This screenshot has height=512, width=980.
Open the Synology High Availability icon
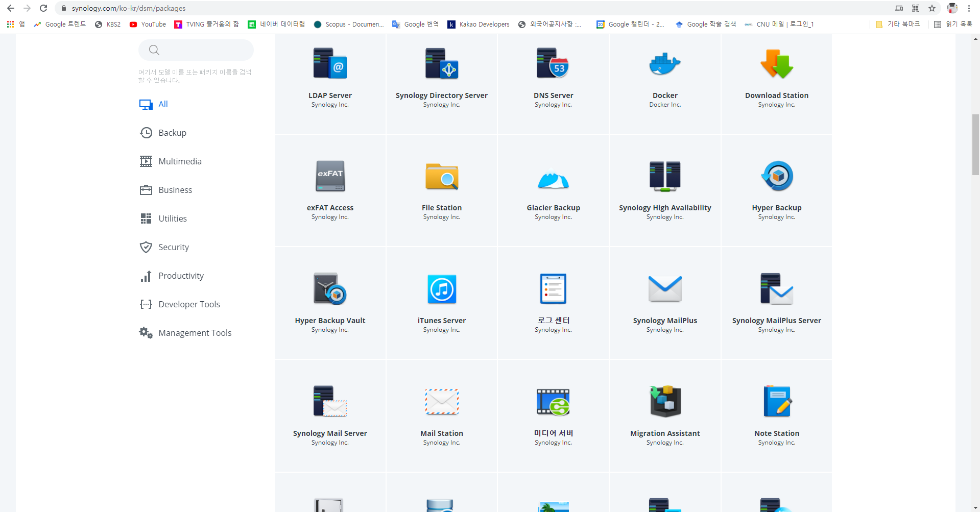tap(665, 176)
